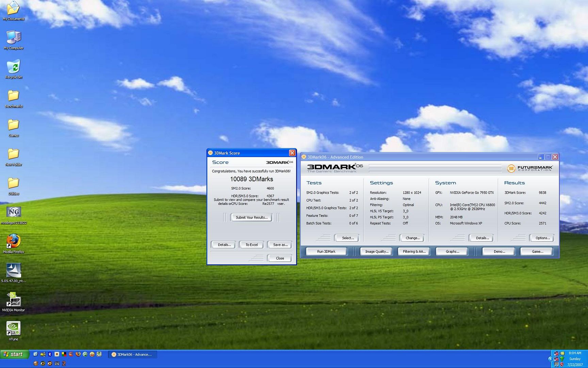
Task: Click the taskbar clock showing 8:04 AM
Action: coord(575,353)
